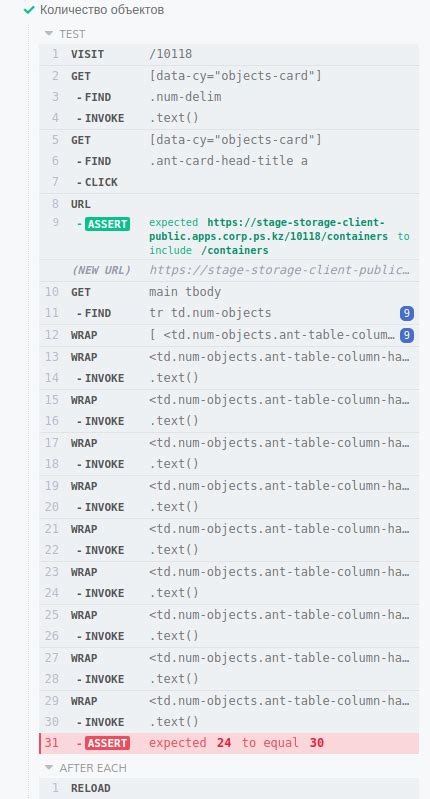Select the VISIT /10118 command
Image resolution: width=430 pixels, height=799 pixels.
[229, 55]
